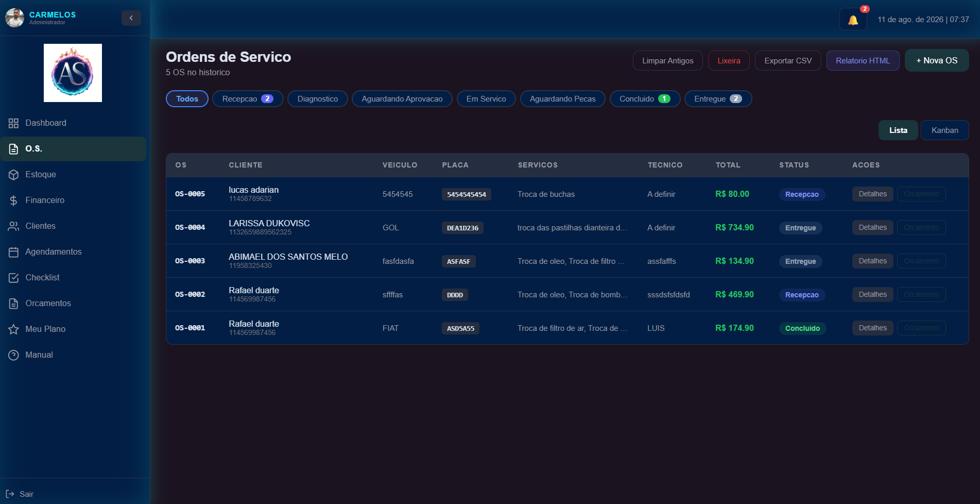Screen dimensions: 980x504
Task: Click Orcamento for OS-0001
Action: click(921, 328)
